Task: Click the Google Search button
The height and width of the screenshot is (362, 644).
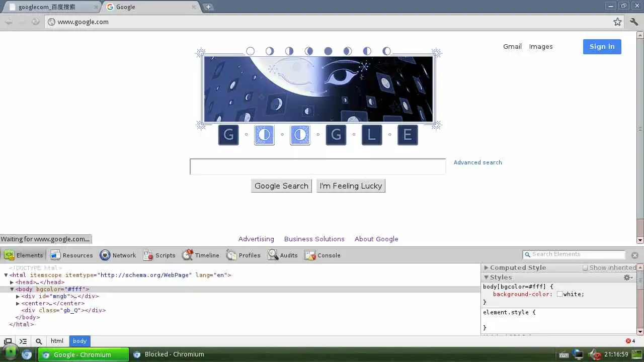Action: [x=281, y=186]
